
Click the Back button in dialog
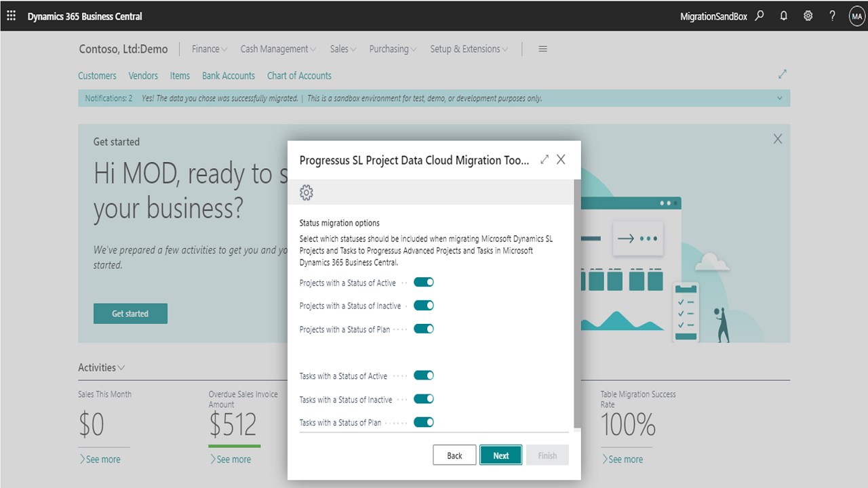[x=454, y=455]
